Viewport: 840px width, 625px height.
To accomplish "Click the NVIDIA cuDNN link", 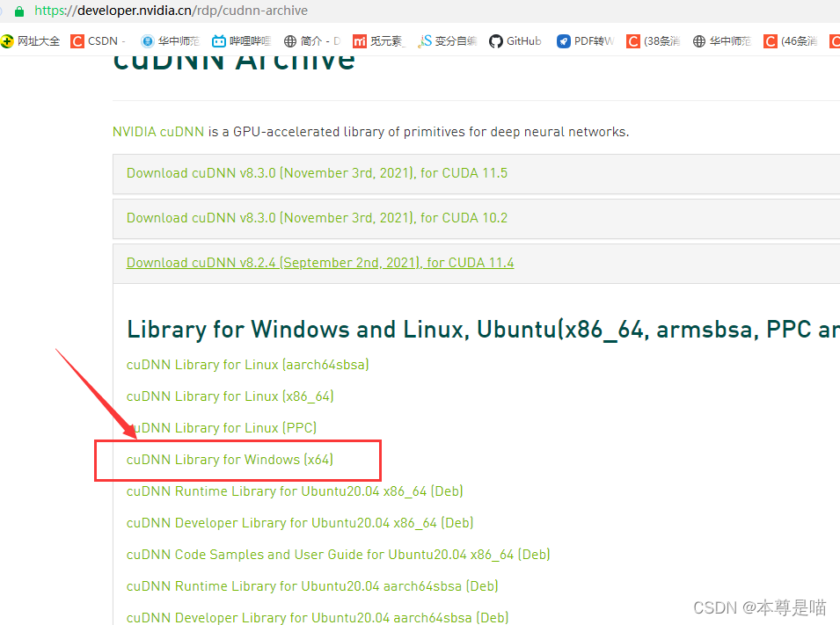I will tap(158, 132).
